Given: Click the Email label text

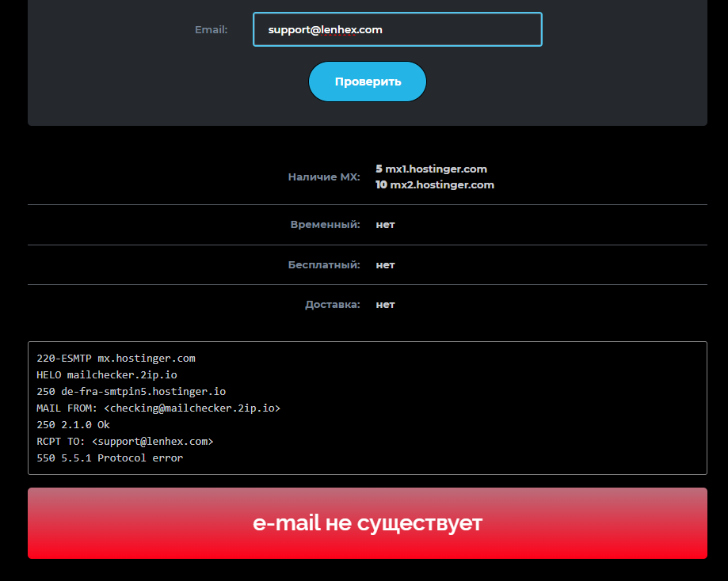Looking at the screenshot, I should coord(211,30).
